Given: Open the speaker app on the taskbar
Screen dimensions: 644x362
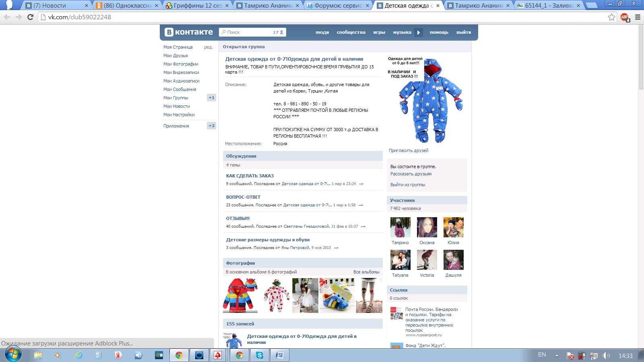Looking at the screenshot, I should tap(138, 355).
